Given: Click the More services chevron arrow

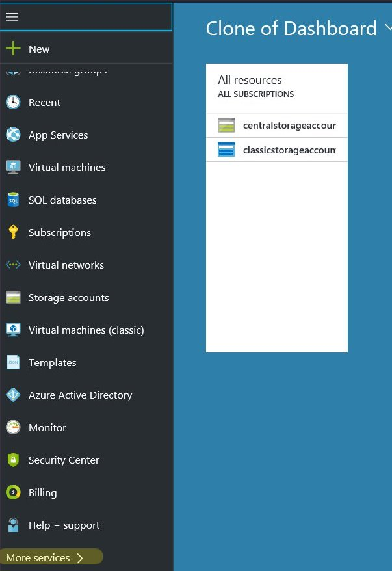Looking at the screenshot, I should coord(80,557).
